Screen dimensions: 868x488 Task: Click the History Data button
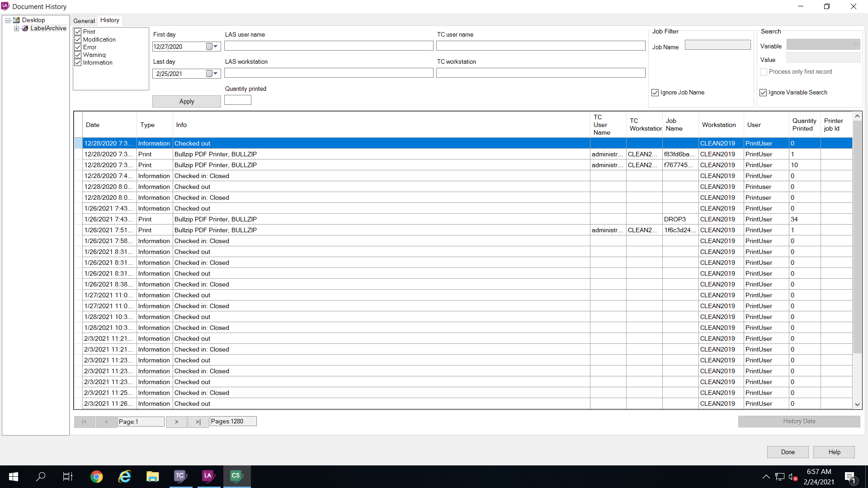click(799, 421)
